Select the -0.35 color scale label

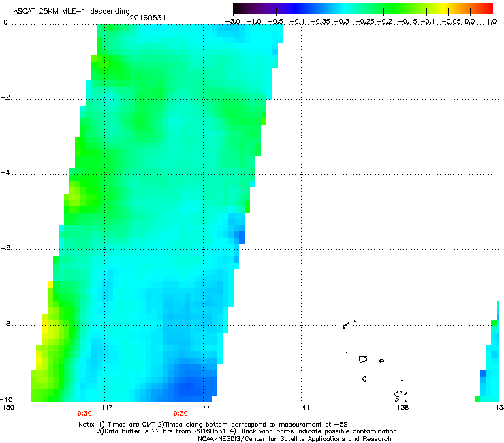point(319,22)
